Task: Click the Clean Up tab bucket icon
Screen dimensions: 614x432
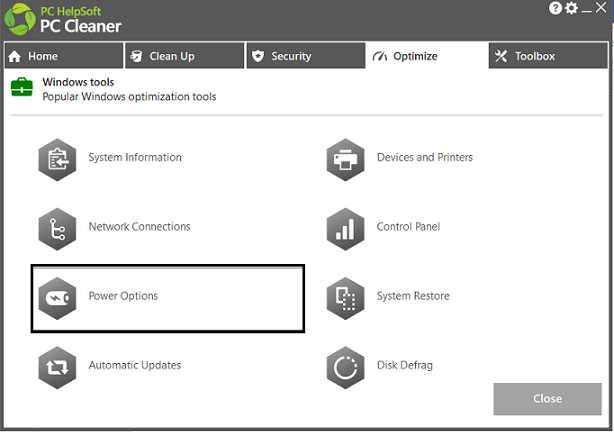Action: 136,56
